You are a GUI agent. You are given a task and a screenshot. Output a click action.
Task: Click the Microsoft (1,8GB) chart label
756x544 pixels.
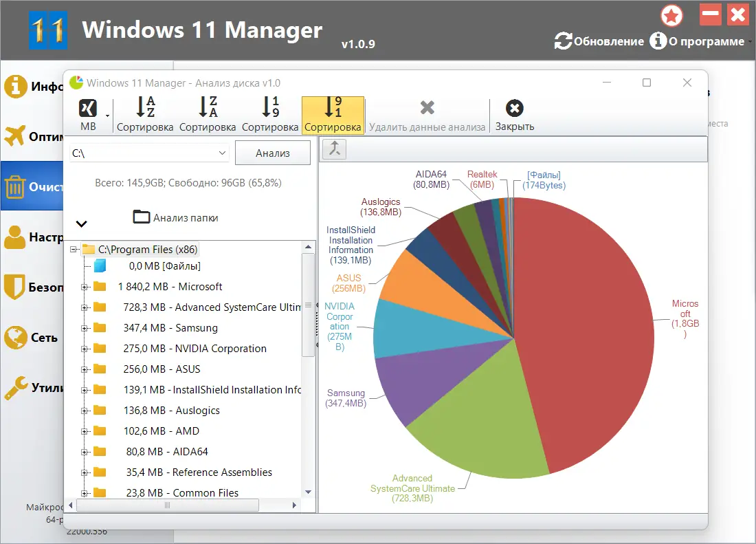[x=685, y=319]
